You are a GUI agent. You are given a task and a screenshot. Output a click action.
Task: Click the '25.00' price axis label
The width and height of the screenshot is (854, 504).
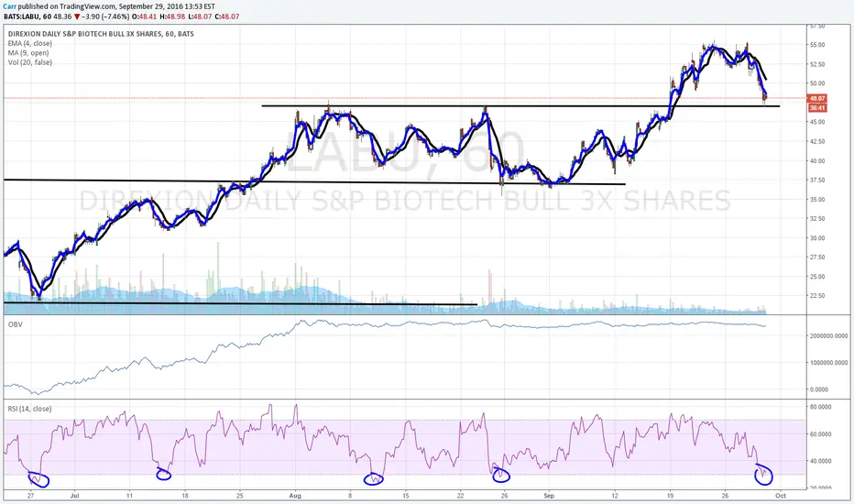(817, 277)
